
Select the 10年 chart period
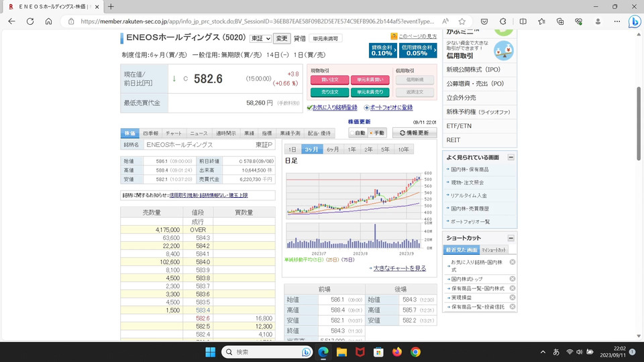[x=403, y=149]
